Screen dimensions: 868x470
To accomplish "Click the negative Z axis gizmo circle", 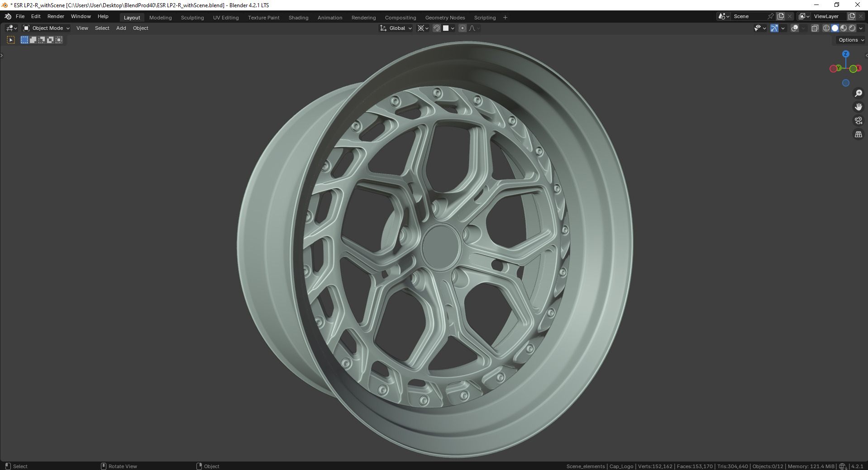I will tap(845, 83).
